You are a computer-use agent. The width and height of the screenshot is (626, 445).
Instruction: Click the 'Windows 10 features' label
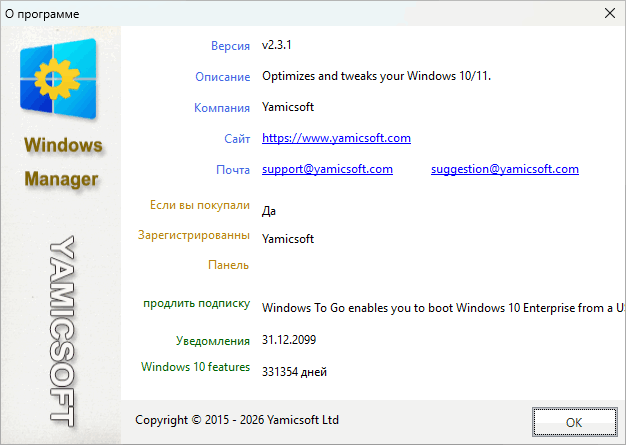[x=195, y=367]
